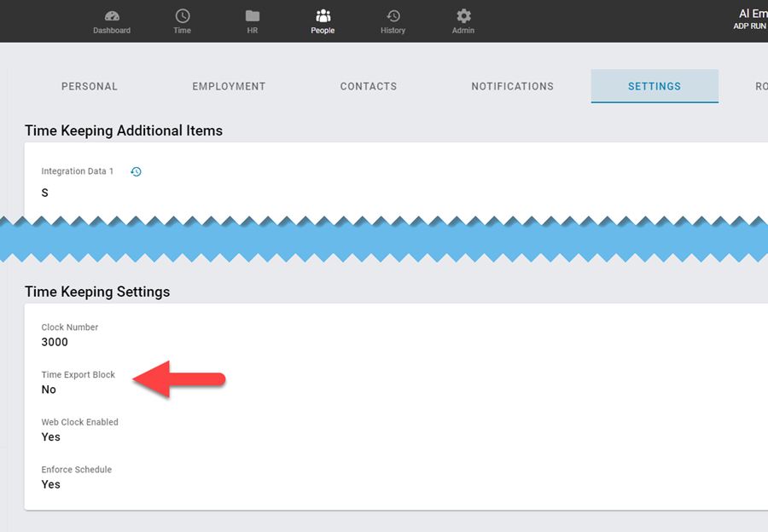Click the Time Export Block value No
This screenshot has width=768, height=532.
49,389
